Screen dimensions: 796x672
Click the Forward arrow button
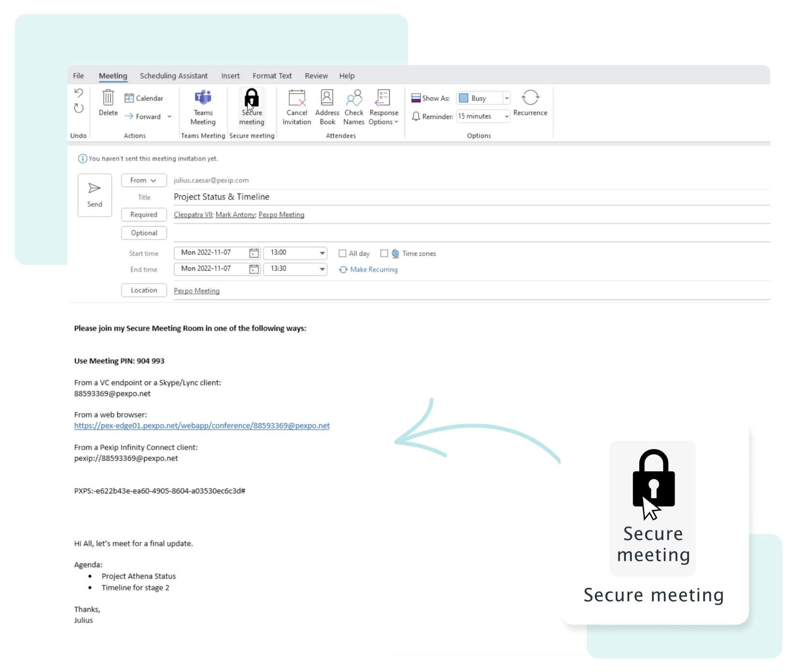coord(143,117)
